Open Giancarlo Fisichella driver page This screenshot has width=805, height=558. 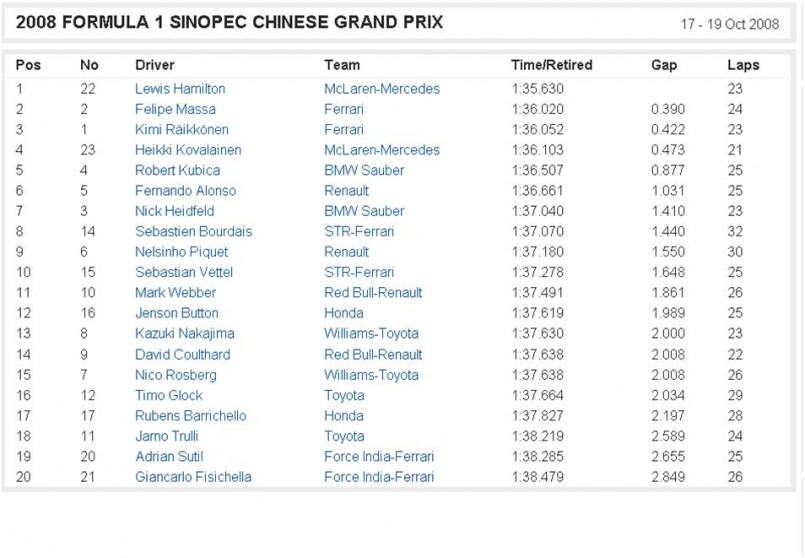[x=193, y=477]
